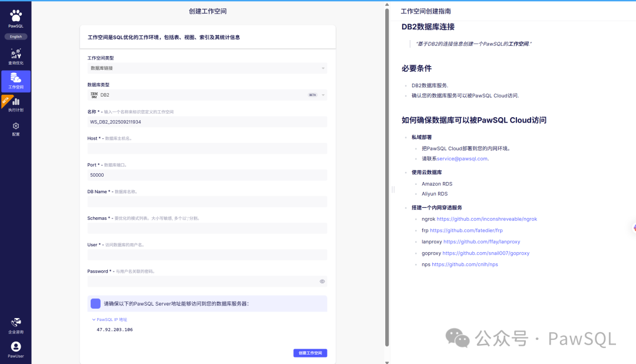The image size is (636, 364).
Task: Focus the DB Name input field
Action: (207, 201)
